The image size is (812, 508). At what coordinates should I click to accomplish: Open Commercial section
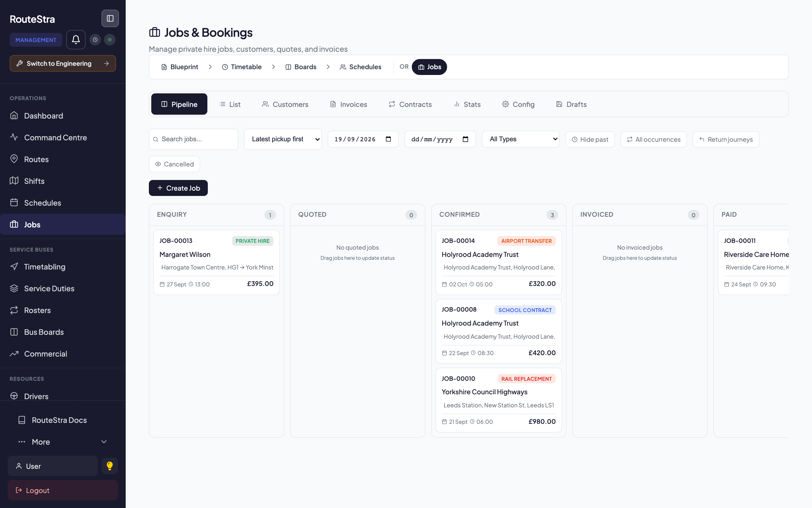[63, 354]
